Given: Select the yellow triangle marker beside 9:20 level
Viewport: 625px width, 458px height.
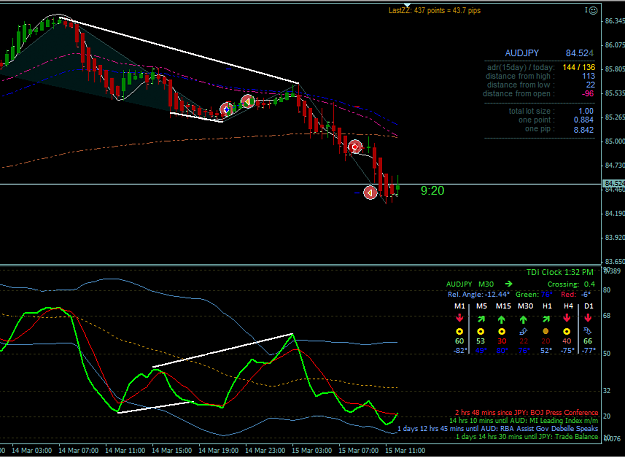Looking at the screenshot, I should click(x=370, y=193).
